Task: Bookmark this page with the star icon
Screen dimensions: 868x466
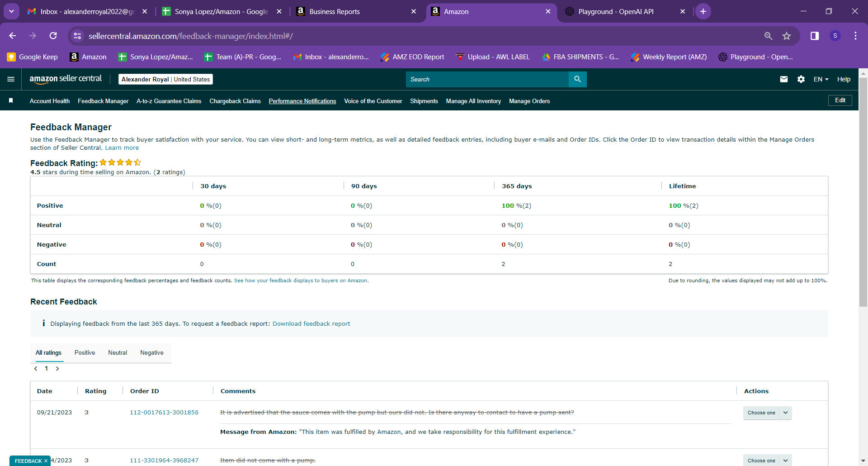Action: coord(787,36)
